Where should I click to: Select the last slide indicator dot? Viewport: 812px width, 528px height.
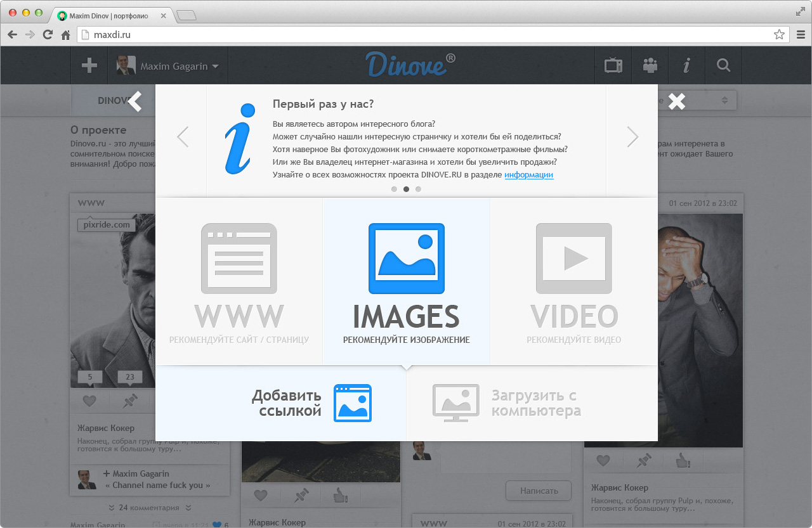point(418,189)
